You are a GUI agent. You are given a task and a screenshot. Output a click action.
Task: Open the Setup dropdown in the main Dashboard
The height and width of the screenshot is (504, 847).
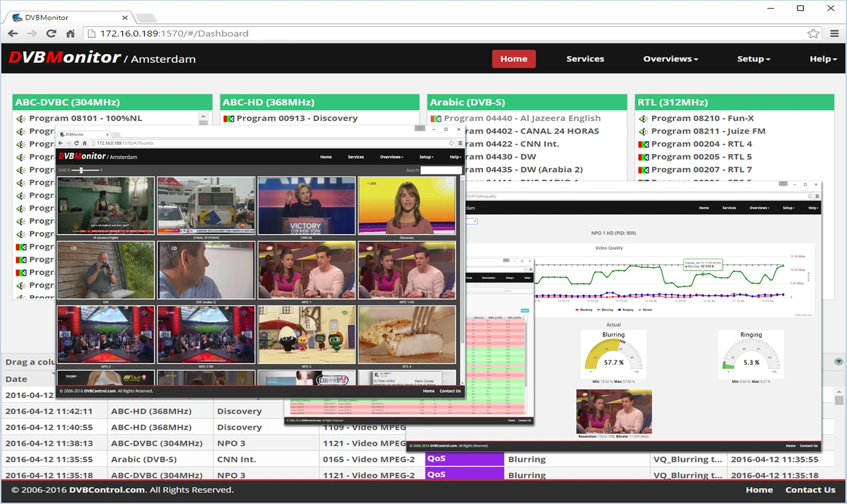754,59
